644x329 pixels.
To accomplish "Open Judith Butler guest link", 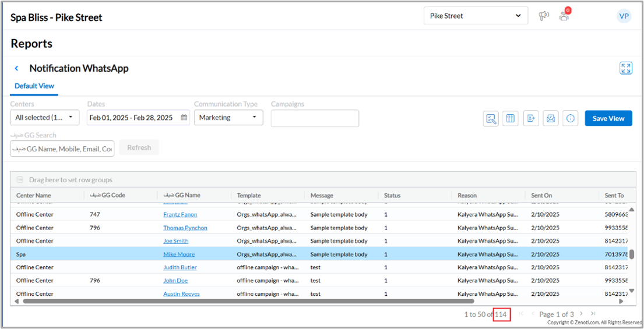I will (x=180, y=267).
